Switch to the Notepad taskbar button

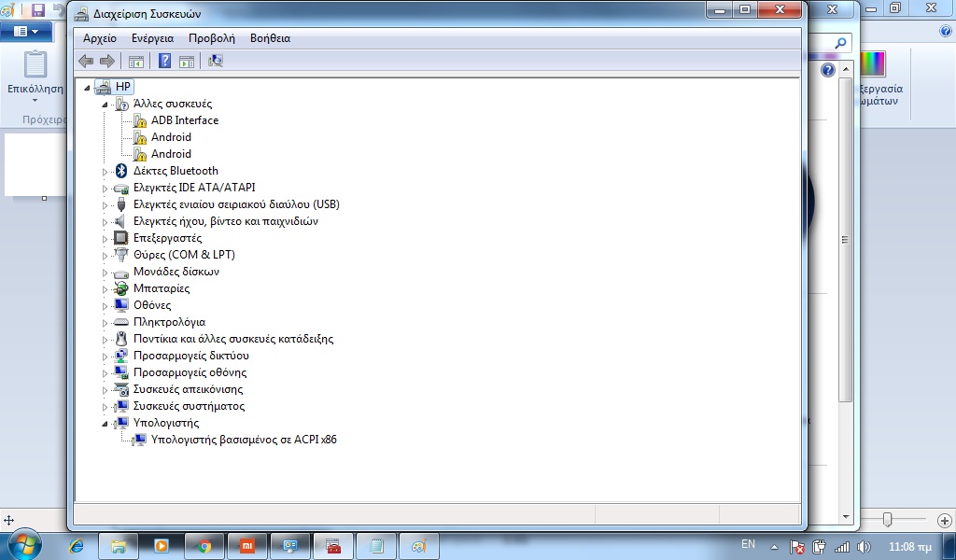[x=376, y=546]
